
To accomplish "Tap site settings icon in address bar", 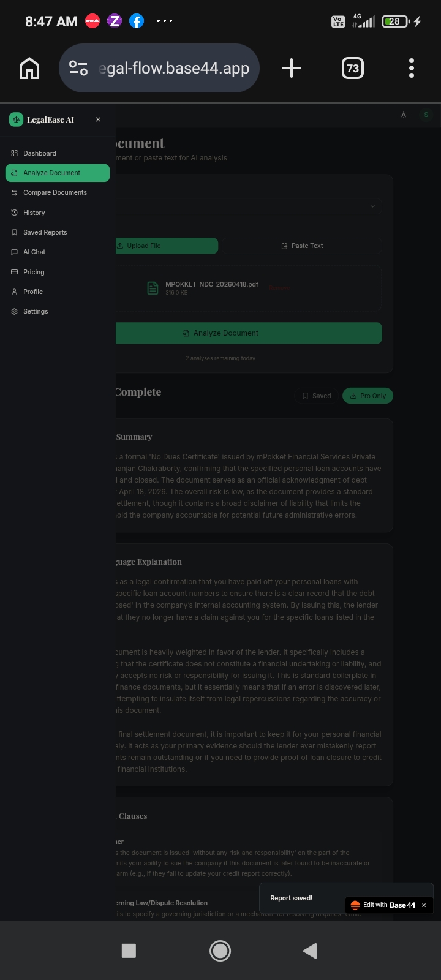I will point(78,68).
